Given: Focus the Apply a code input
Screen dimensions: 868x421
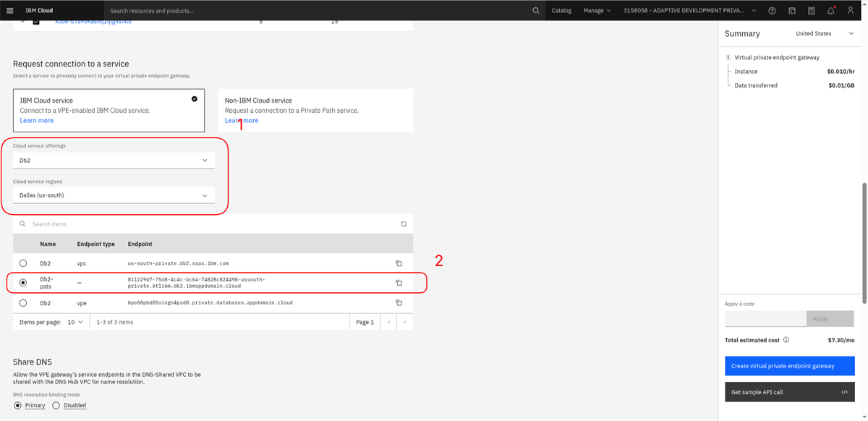Looking at the screenshot, I should [765, 318].
